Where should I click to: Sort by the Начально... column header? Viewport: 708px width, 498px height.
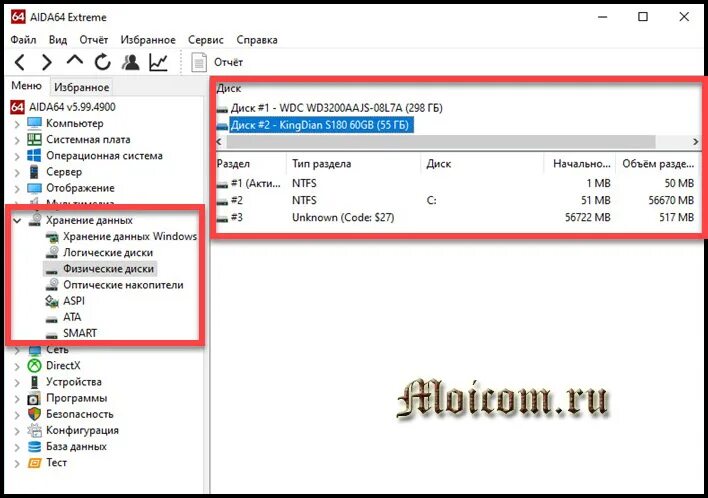point(579,163)
